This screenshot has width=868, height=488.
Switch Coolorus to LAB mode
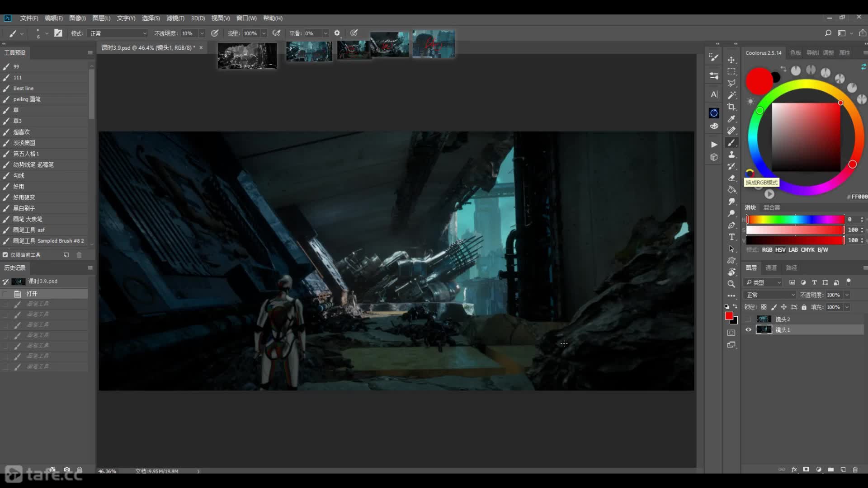(793, 250)
